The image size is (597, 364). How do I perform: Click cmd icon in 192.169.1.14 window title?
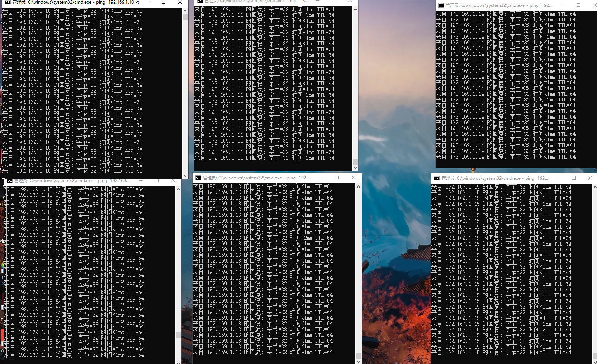[x=441, y=5]
